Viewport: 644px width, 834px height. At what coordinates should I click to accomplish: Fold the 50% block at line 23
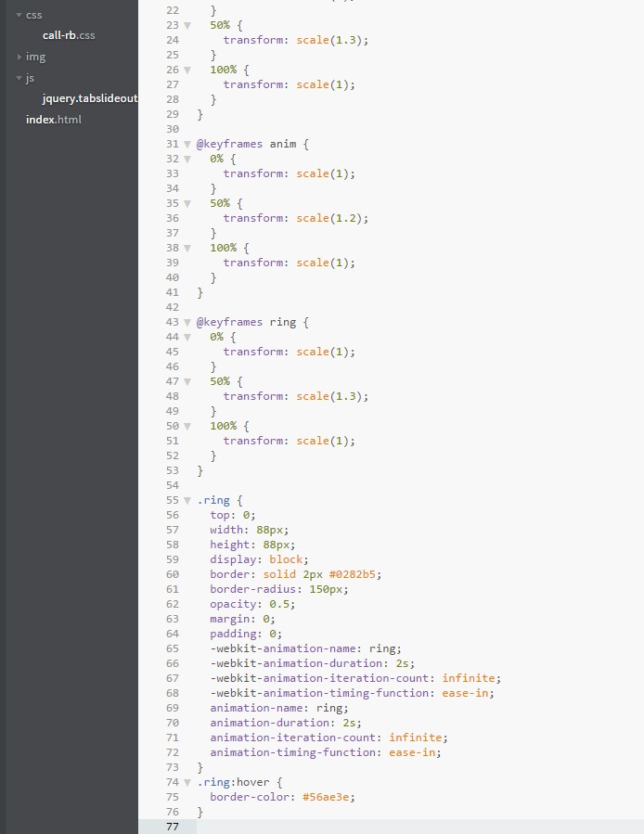[187, 25]
